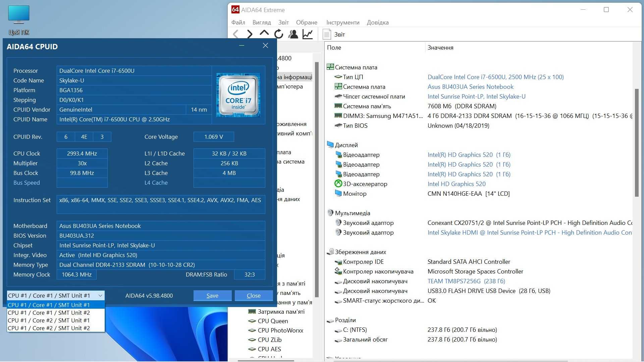Open the TEAM TM8PS7256G drive link

(466, 281)
